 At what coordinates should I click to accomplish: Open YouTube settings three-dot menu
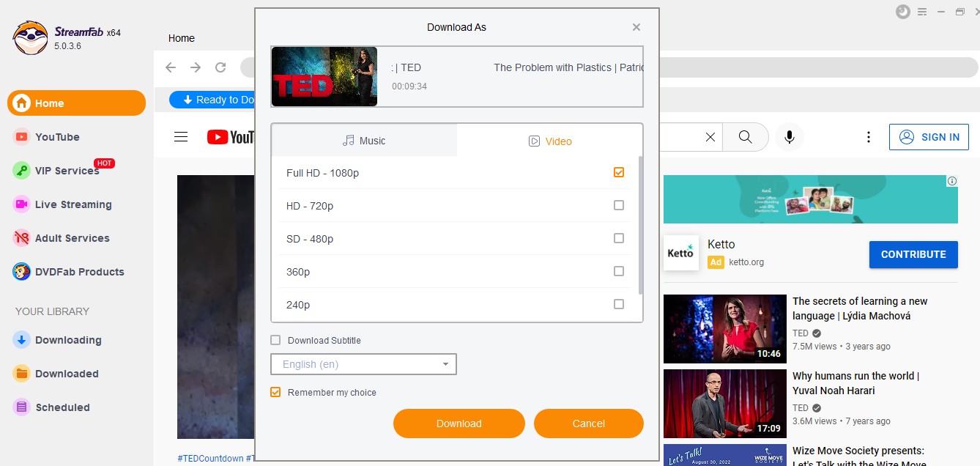[x=868, y=137]
